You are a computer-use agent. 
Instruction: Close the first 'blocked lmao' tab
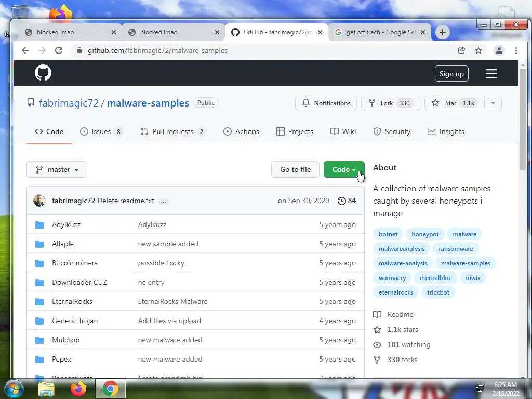114,32
